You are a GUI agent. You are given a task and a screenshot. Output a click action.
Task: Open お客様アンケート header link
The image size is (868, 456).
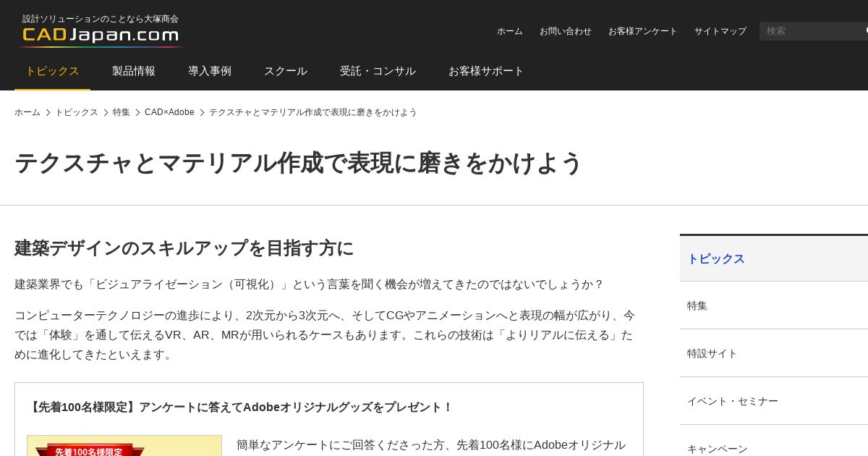pos(643,31)
